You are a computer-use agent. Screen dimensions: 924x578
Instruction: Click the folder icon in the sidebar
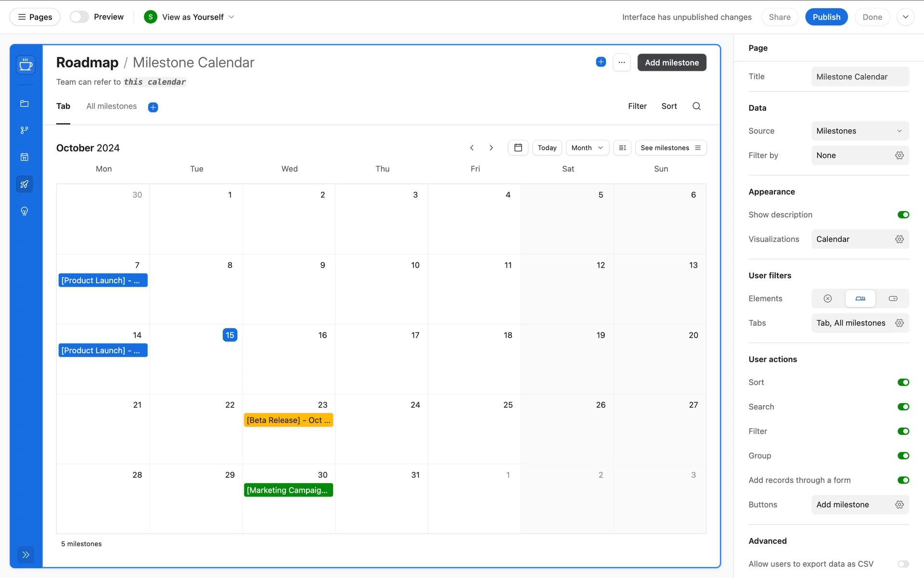[25, 104]
